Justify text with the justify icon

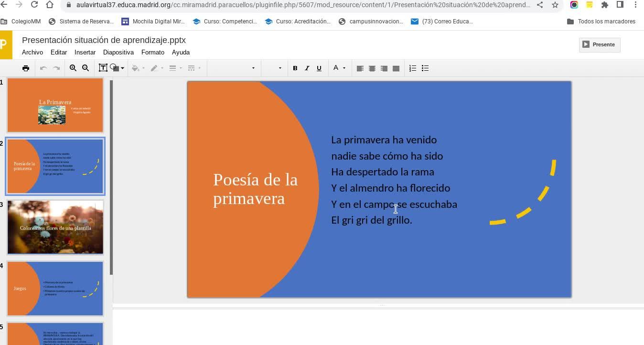pyautogui.click(x=396, y=68)
